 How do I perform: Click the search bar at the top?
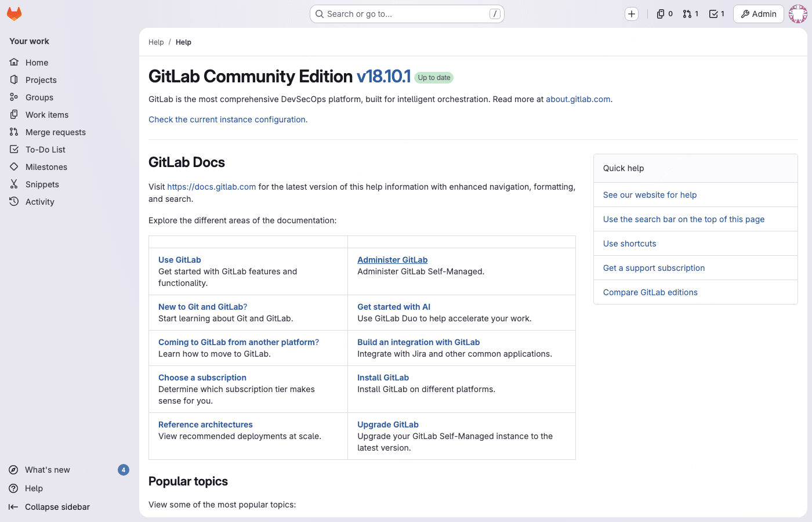click(407, 13)
